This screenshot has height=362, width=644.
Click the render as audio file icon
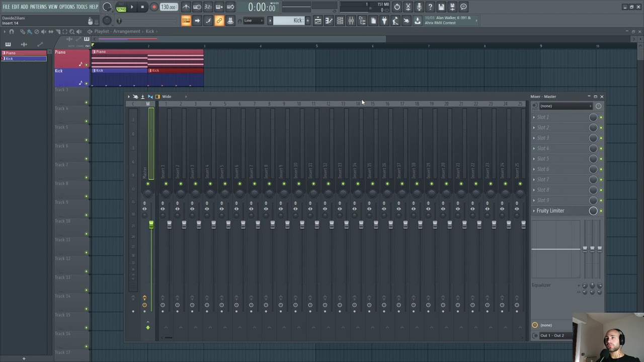[452, 7]
